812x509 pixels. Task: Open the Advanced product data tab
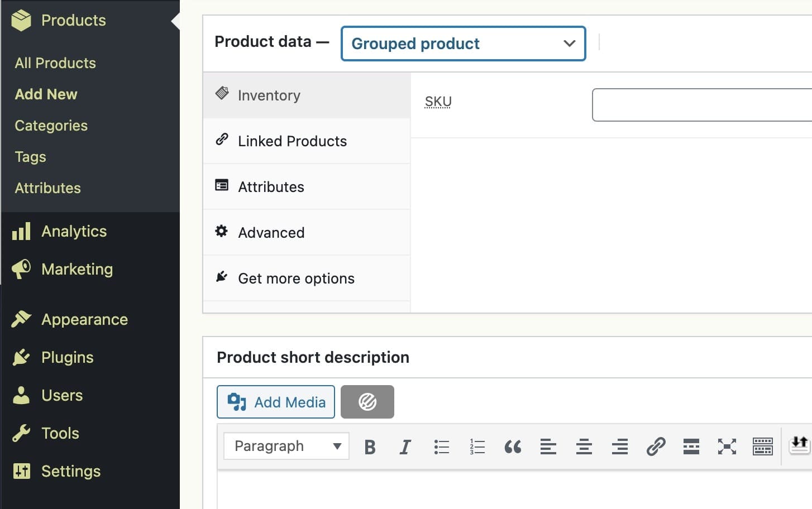point(271,233)
